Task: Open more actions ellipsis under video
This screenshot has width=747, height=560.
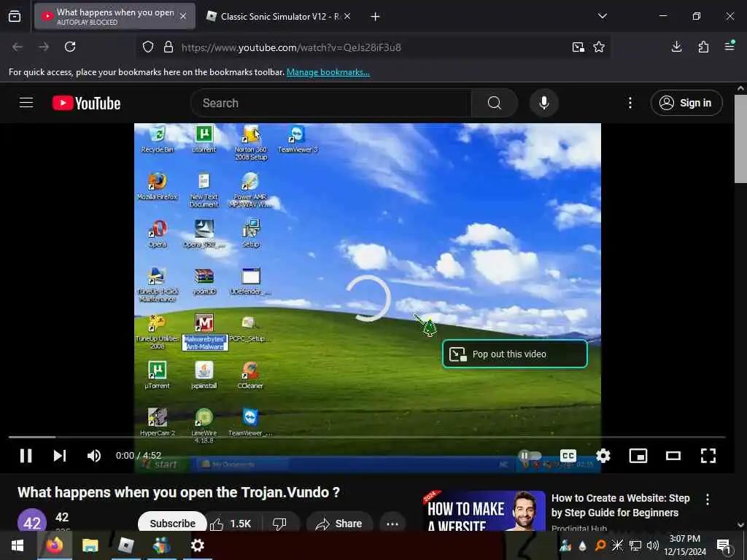Action: coord(392,524)
